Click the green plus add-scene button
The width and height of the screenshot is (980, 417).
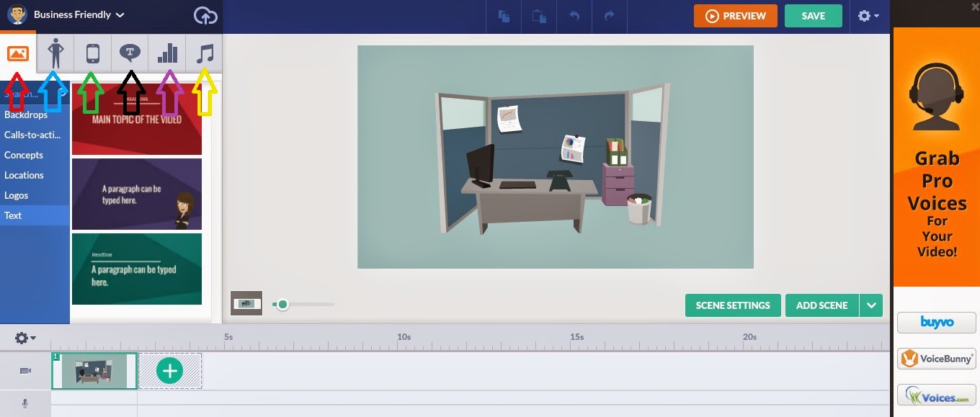click(169, 371)
